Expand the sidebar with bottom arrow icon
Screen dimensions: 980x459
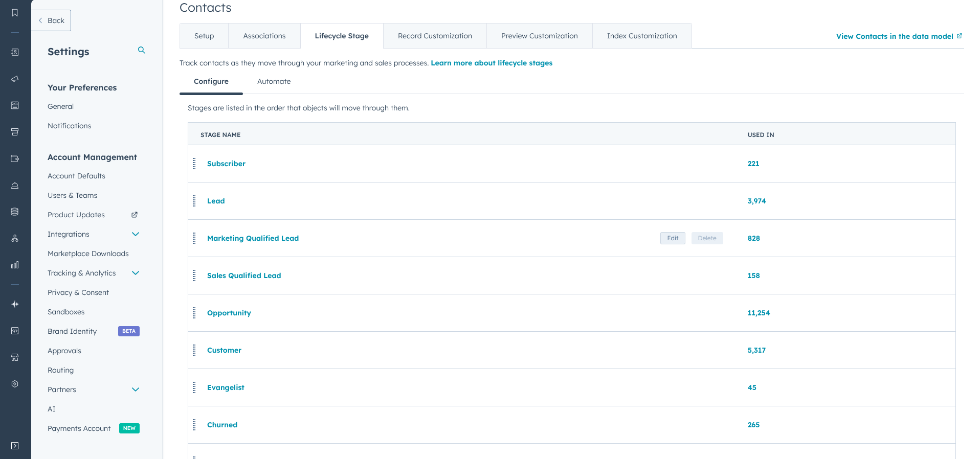pos(15,446)
